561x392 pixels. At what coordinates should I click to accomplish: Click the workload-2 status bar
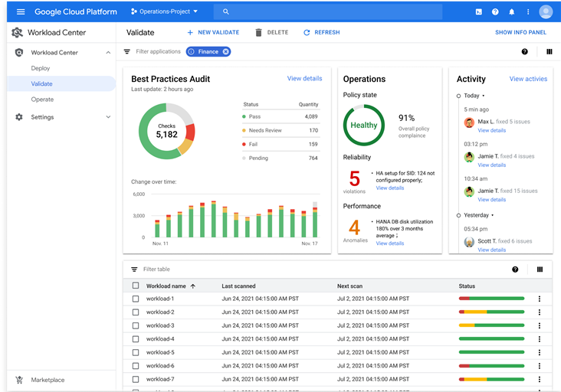pyautogui.click(x=491, y=312)
